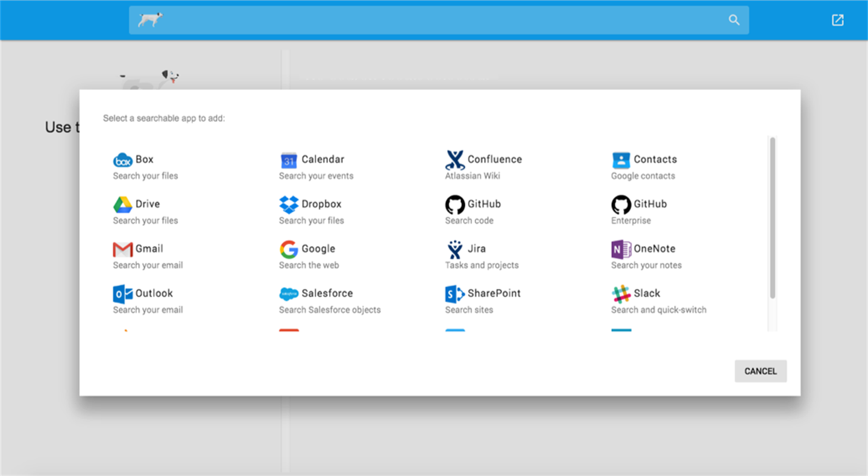
Task: Select the Google G icon
Action: (x=289, y=249)
